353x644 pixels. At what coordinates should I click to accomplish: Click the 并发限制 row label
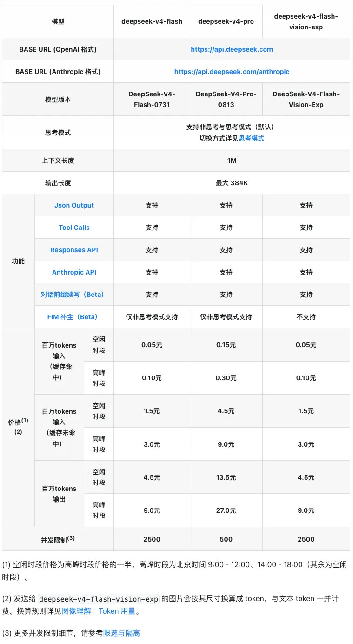tap(58, 539)
